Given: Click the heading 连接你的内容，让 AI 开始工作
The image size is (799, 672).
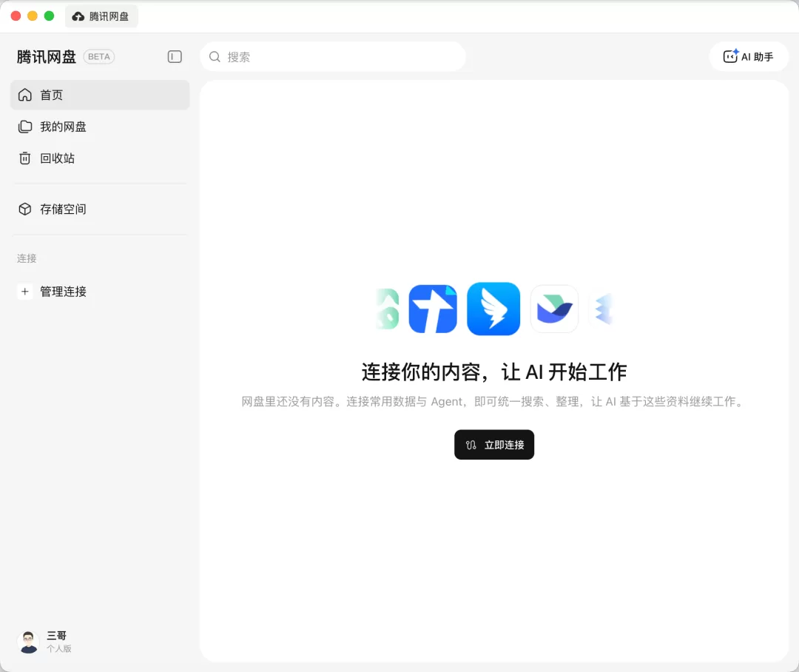Looking at the screenshot, I should (494, 372).
